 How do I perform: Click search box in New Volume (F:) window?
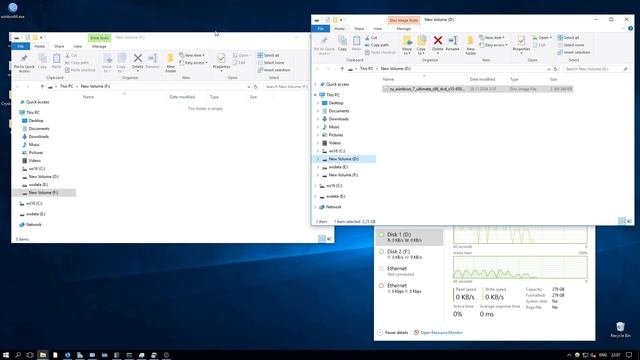click(286, 87)
